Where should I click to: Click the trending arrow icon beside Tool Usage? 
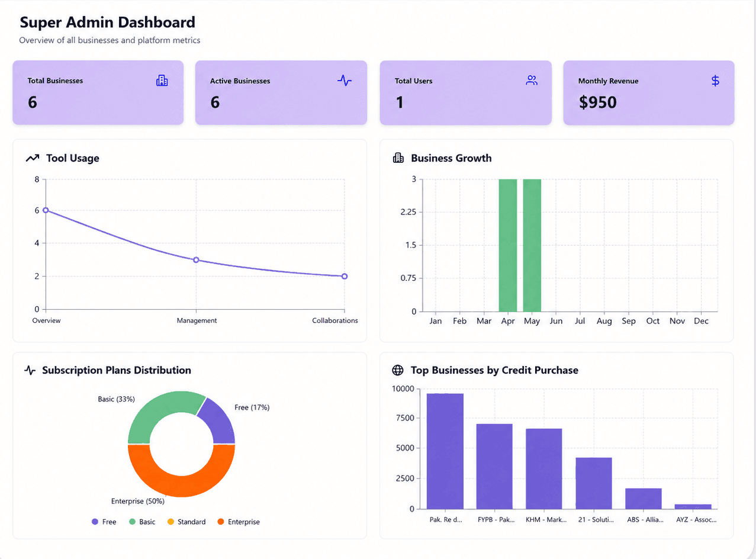click(33, 158)
